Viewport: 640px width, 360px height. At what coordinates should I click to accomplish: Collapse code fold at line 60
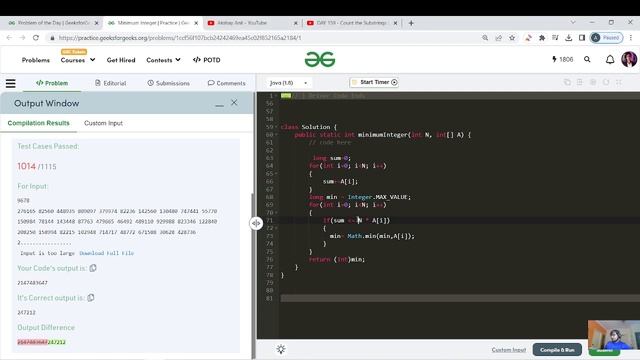pyautogui.click(x=276, y=135)
